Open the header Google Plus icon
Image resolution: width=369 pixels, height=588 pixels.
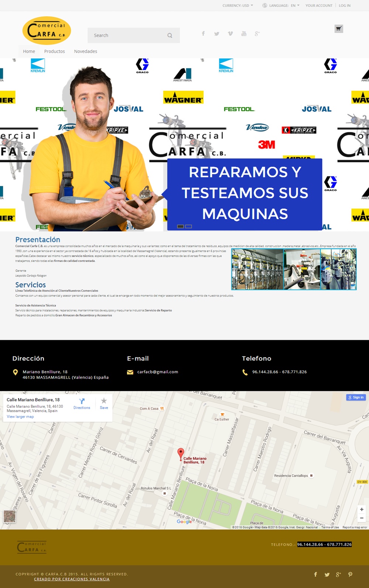(257, 34)
